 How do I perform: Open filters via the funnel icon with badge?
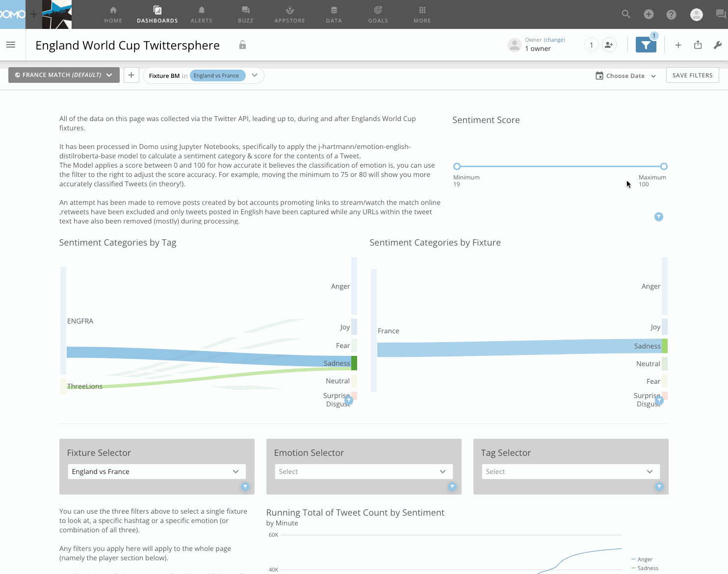[646, 45]
